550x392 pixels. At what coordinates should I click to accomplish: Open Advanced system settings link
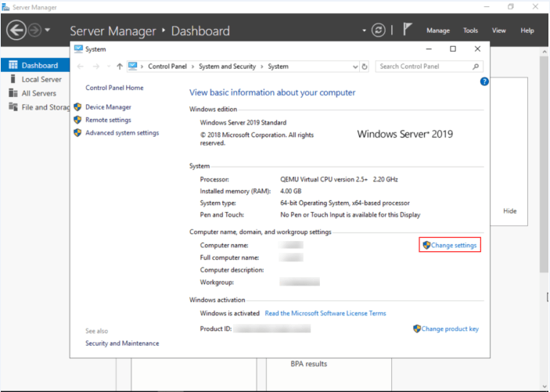[x=122, y=133]
